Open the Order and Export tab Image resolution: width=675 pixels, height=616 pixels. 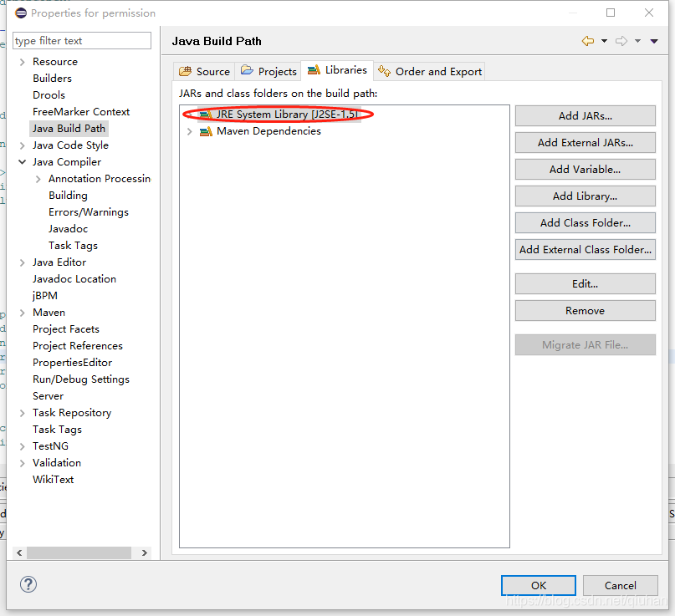(x=430, y=71)
